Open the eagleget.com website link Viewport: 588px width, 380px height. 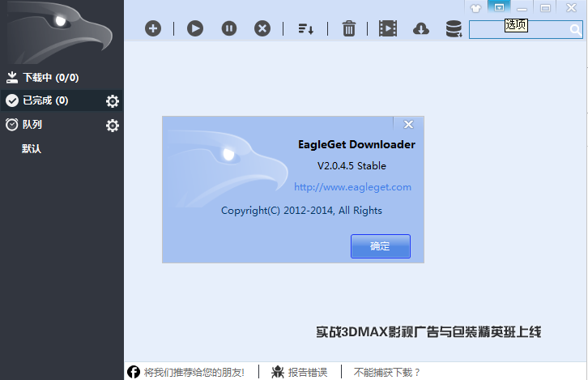tap(352, 187)
